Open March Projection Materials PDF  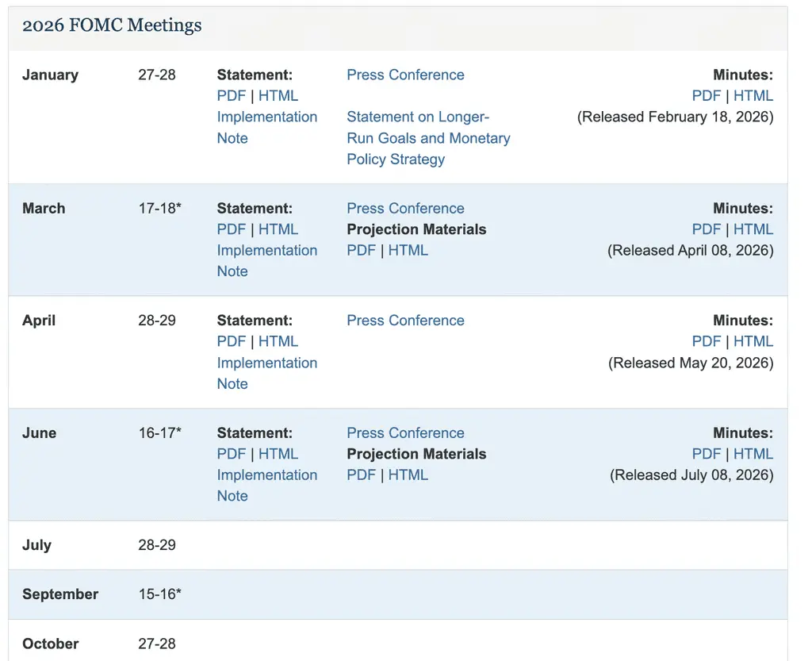point(361,250)
